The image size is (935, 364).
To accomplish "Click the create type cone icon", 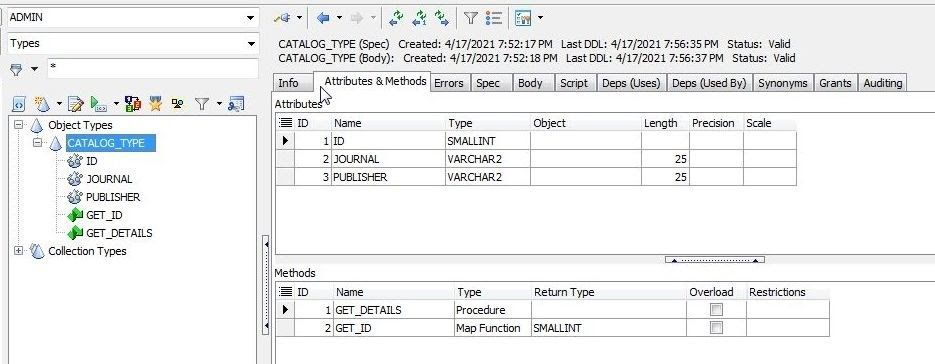I will (42, 104).
